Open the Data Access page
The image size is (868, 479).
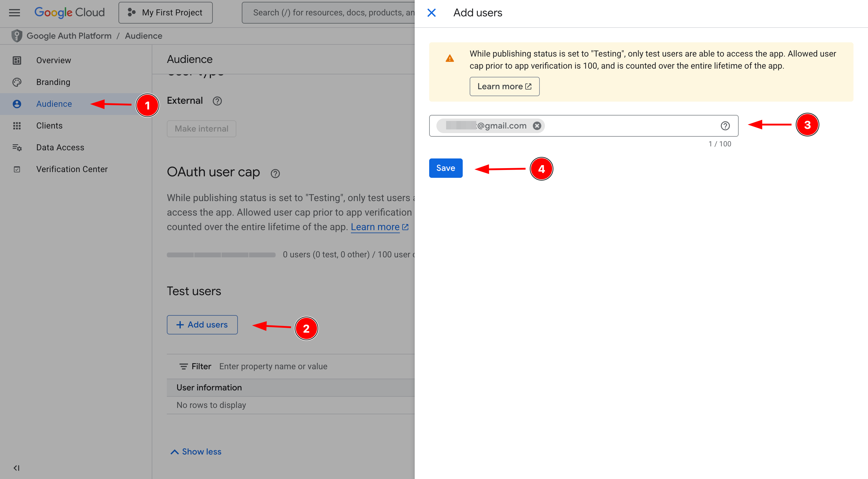tap(60, 147)
